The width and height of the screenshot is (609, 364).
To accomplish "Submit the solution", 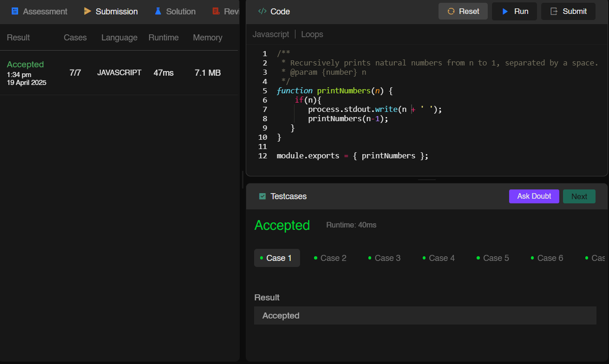I will point(568,11).
